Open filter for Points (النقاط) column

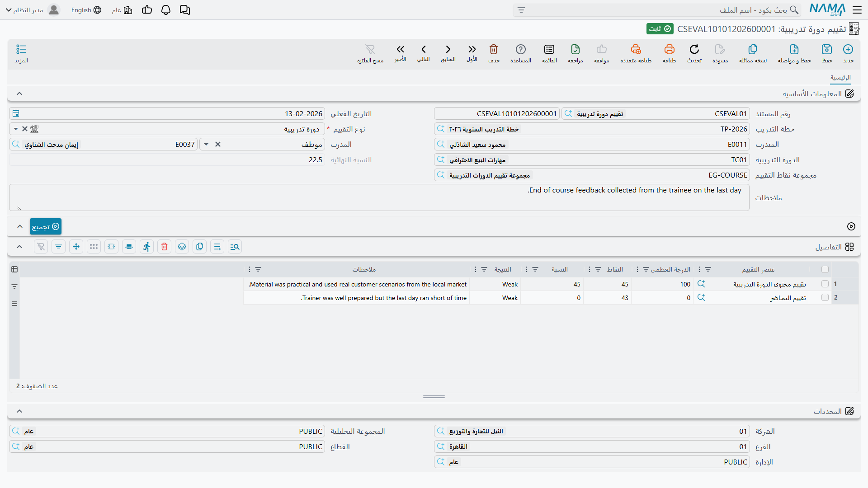(x=598, y=269)
